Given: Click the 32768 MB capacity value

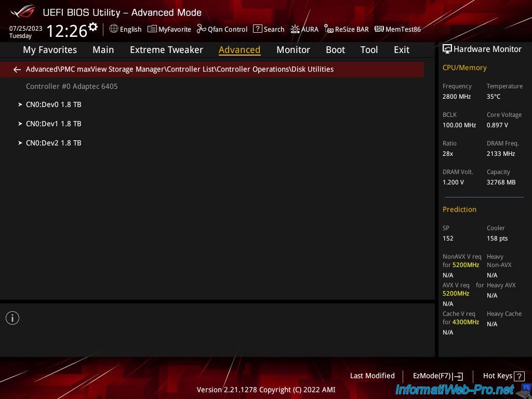Looking at the screenshot, I should point(501,182).
